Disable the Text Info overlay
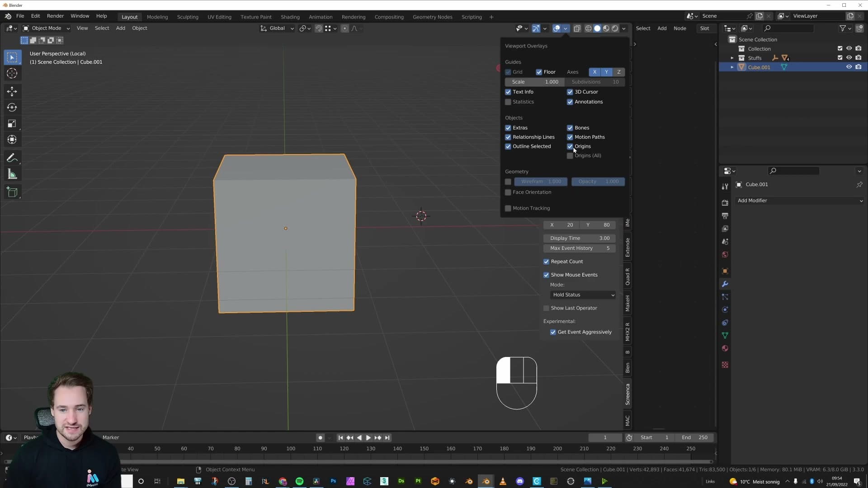The width and height of the screenshot is (868, 488). (508, 92)
